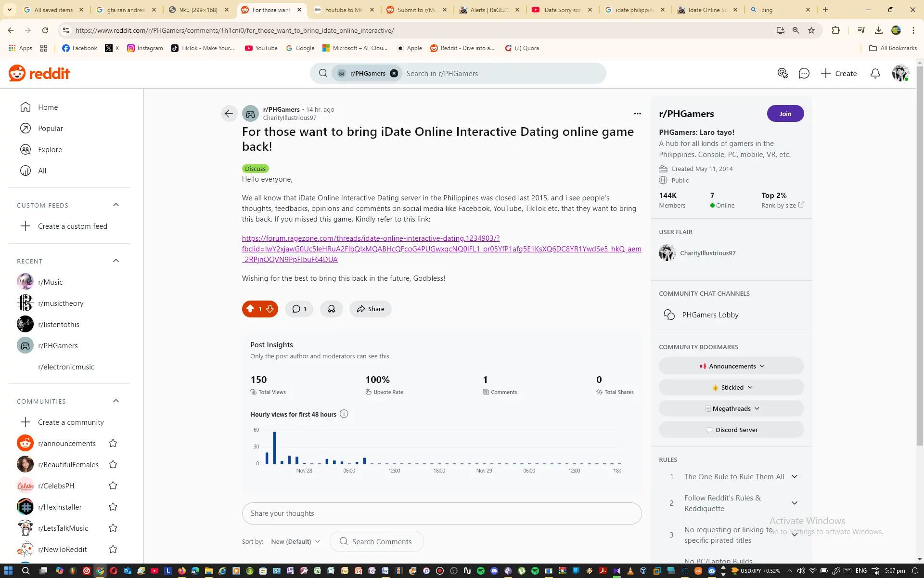This screenshot has width=924, height=578.
Task: Remove r/PHGamers filter from search
Action: point(394,73)
